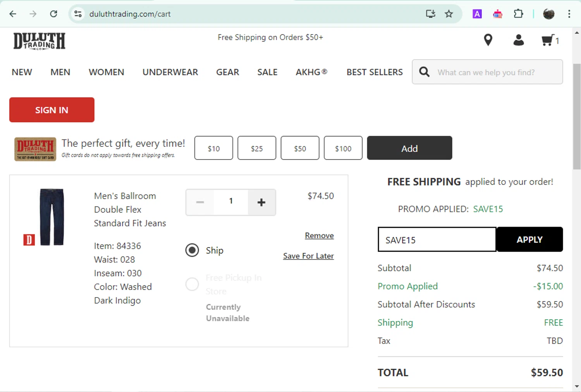Open the NEW menu
Viewport: 581px width, 392px height.
(22, 72)
